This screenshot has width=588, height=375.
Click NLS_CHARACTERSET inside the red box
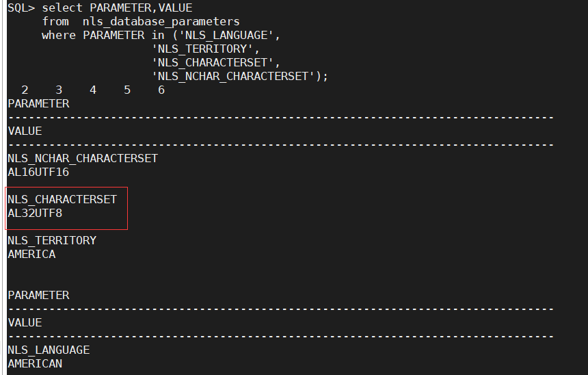click(62, 200)
